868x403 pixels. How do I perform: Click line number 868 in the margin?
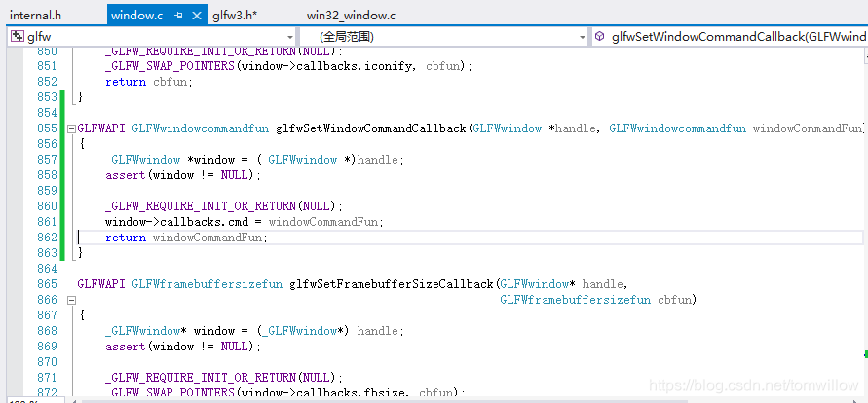coord(47,331)
